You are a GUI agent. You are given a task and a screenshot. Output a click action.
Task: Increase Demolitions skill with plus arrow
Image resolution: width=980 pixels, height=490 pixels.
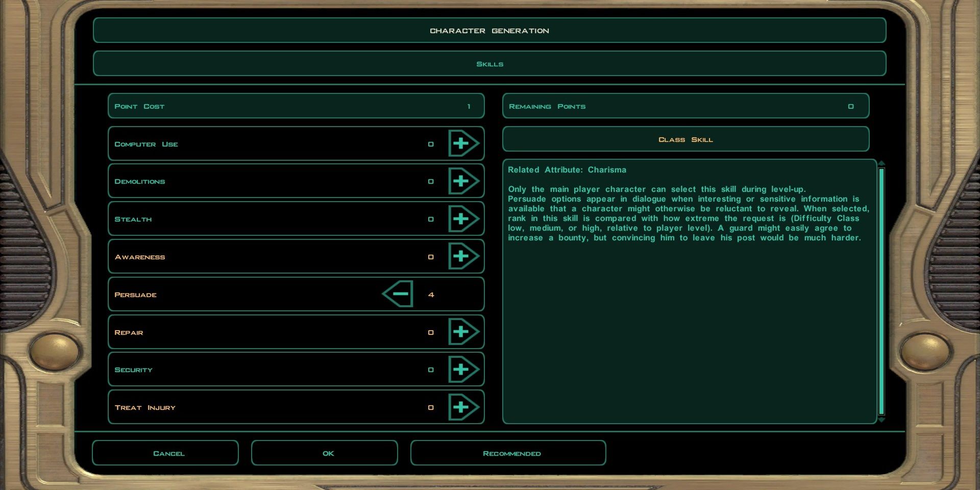pyautogui.click(x=463, y=181)
